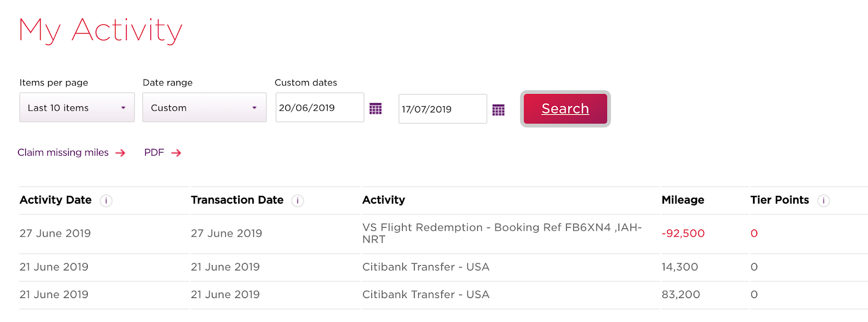Screen dimensions: 868x322
Task: Open the end date calendar picker icon
Action: (x=498, y=110)
